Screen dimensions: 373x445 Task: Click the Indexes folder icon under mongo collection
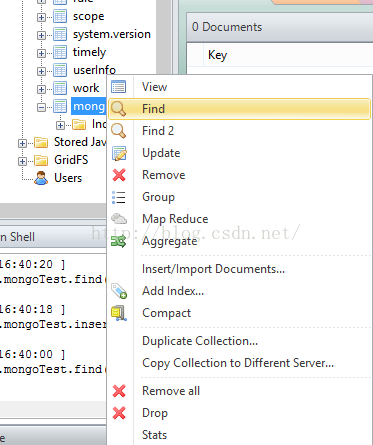tap(79, 125)
